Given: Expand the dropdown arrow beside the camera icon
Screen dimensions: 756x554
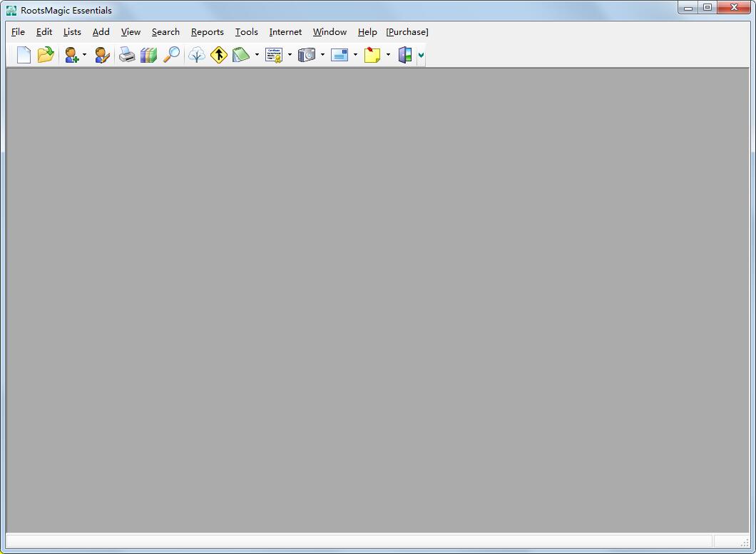Looking at the screenshot, I should click(322, 55).
